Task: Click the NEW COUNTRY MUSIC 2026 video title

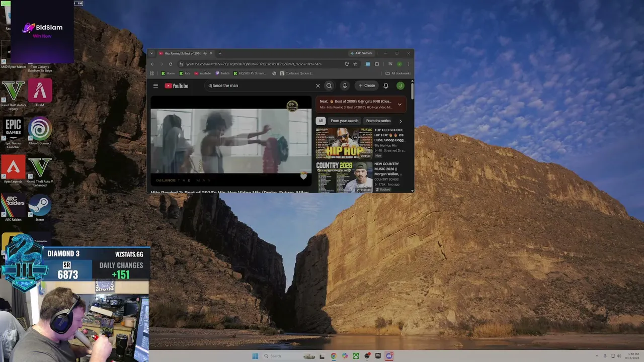Action: click(x=388, y=169)
